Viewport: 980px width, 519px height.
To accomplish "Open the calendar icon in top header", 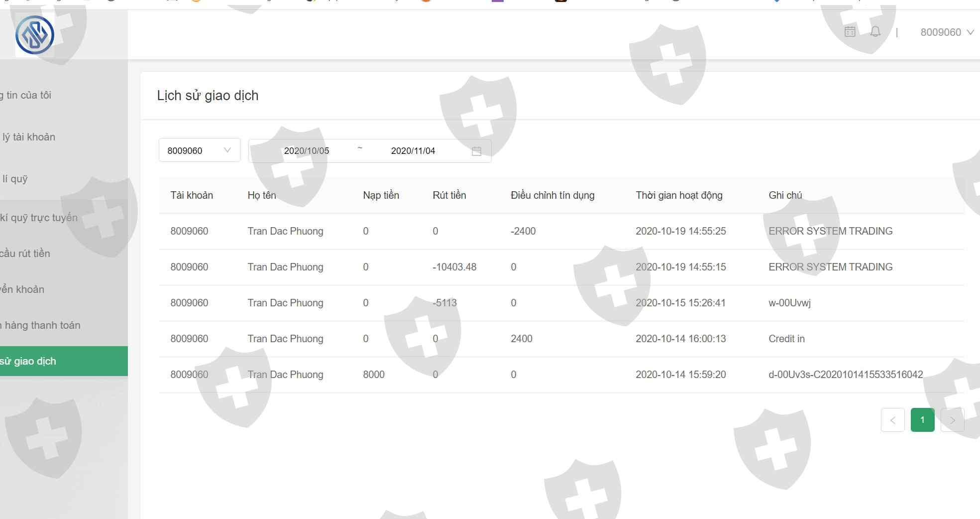I will point(850,32).
